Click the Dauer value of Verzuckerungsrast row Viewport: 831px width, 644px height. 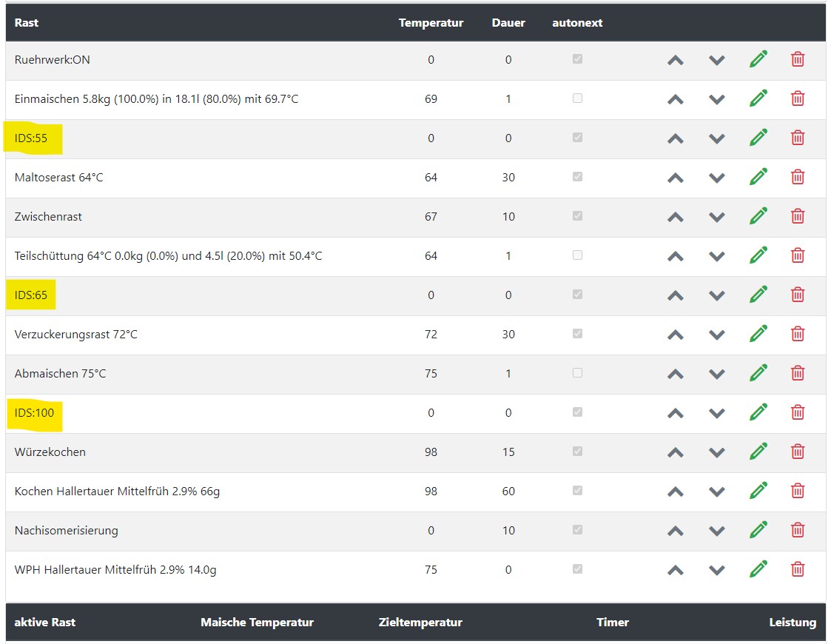[x=508, y=335]
